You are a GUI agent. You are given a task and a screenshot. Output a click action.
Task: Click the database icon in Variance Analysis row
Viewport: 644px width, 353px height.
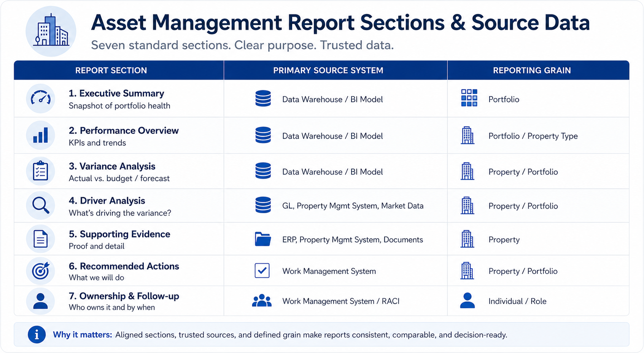[x=263, y=171]
